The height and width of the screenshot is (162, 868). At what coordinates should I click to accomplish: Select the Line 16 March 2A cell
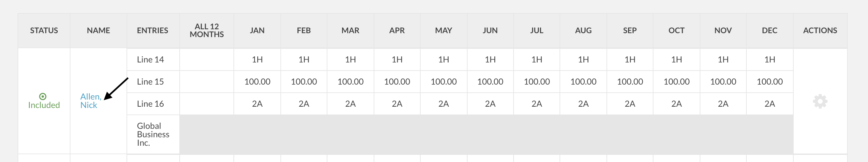pyautogui.click(x=351, y=104)
